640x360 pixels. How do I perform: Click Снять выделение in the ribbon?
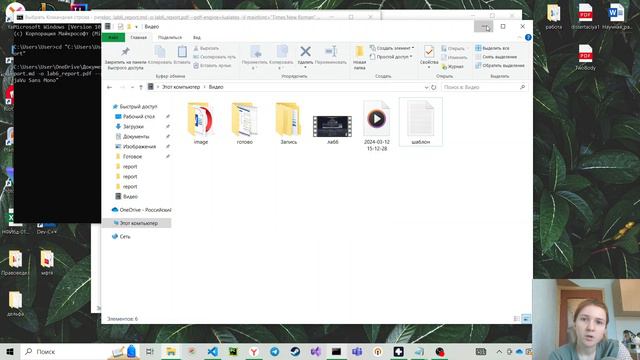496,57
